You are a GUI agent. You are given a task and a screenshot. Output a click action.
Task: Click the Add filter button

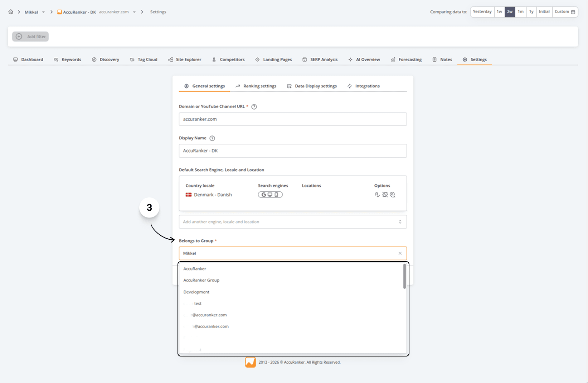click(30, 37)
